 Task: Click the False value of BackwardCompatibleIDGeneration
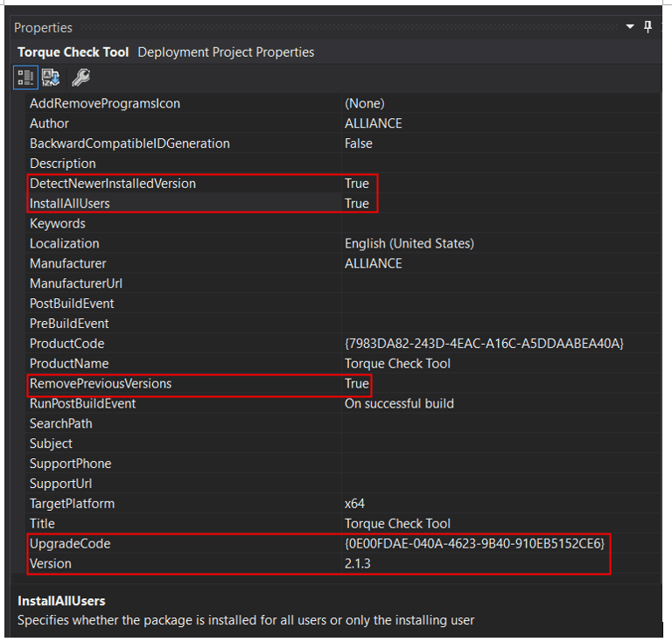click(359, 143)
